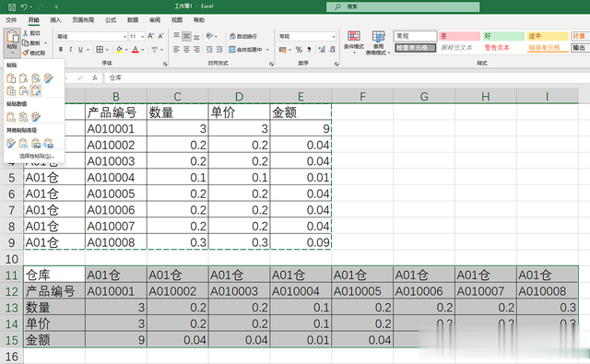This screenshot has width=590, height=364.
Task: Choose the Paste Link icon
Action: [24, 143]
